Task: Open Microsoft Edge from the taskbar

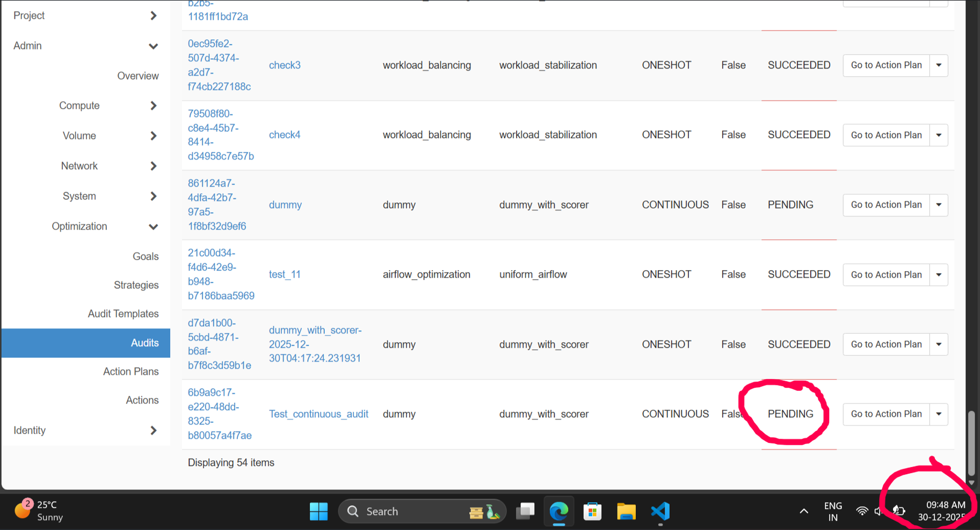Action: (x=558, y=511)
